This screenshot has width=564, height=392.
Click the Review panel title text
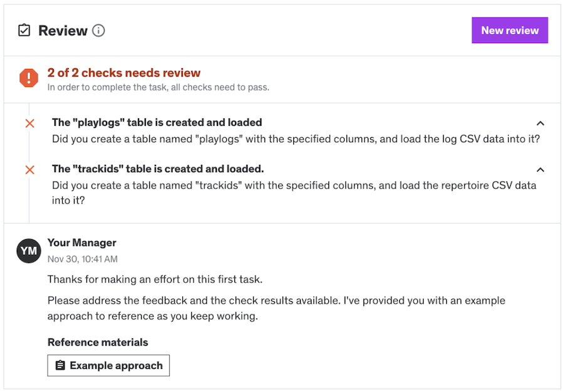click(x=63, y=31)
